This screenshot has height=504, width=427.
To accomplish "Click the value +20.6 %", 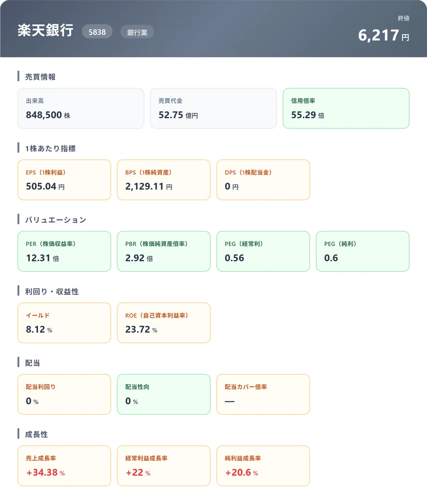I will [x=241, y=472].
